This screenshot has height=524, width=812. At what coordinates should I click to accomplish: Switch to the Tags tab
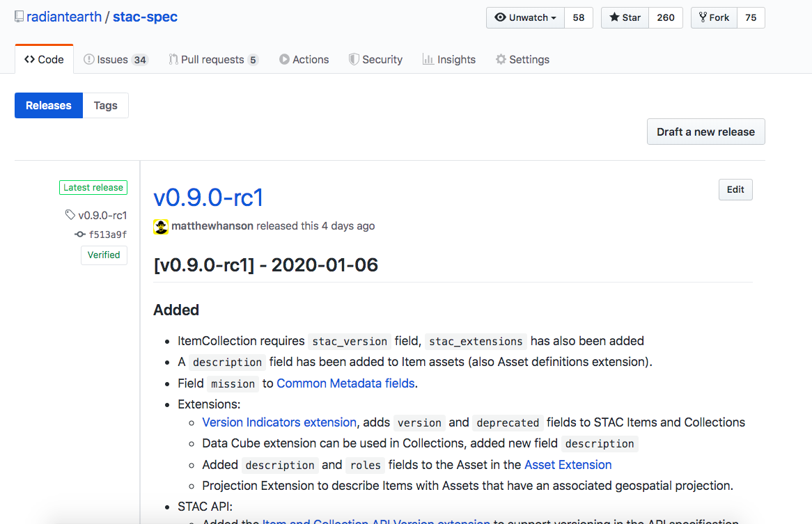click(x=106, y=106)
